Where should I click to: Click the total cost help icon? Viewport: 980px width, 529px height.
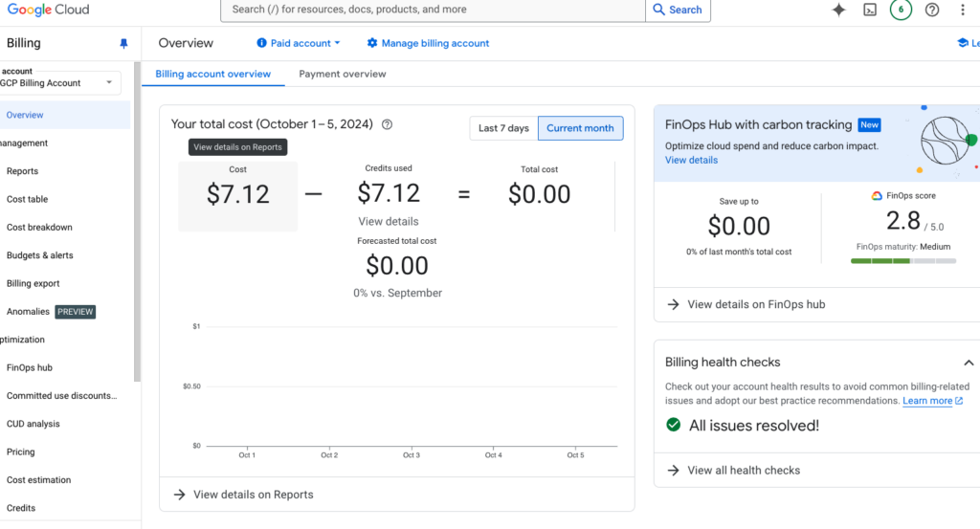(x=387, y=124)
